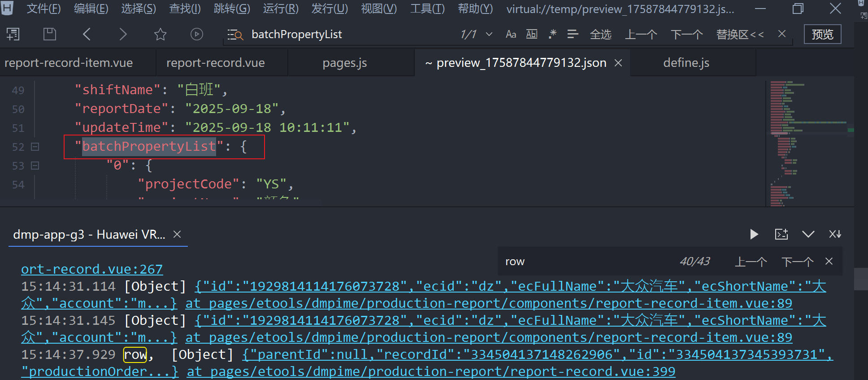
Task: Click the save file icon
Action: 49,34
